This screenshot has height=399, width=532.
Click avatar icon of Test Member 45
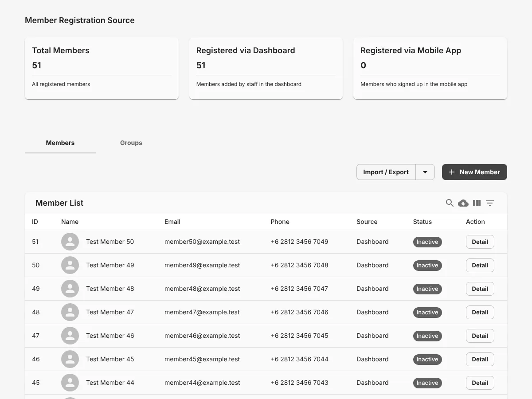(x=70, y=359)
